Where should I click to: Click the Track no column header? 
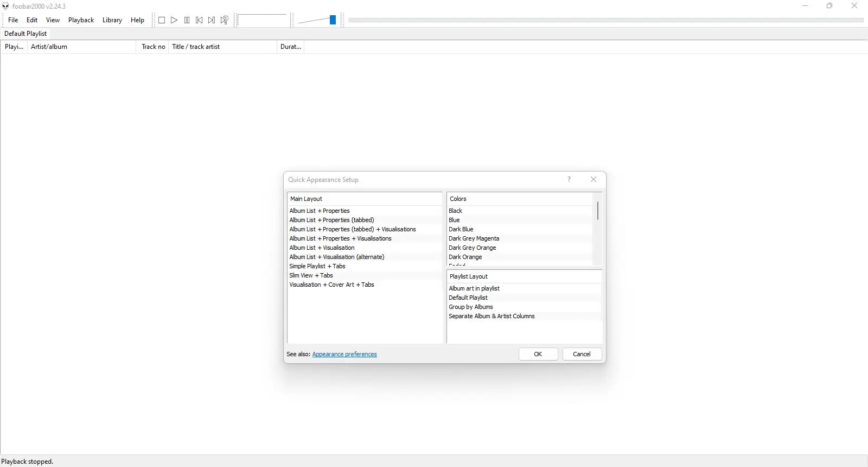[x=152, y=47]
